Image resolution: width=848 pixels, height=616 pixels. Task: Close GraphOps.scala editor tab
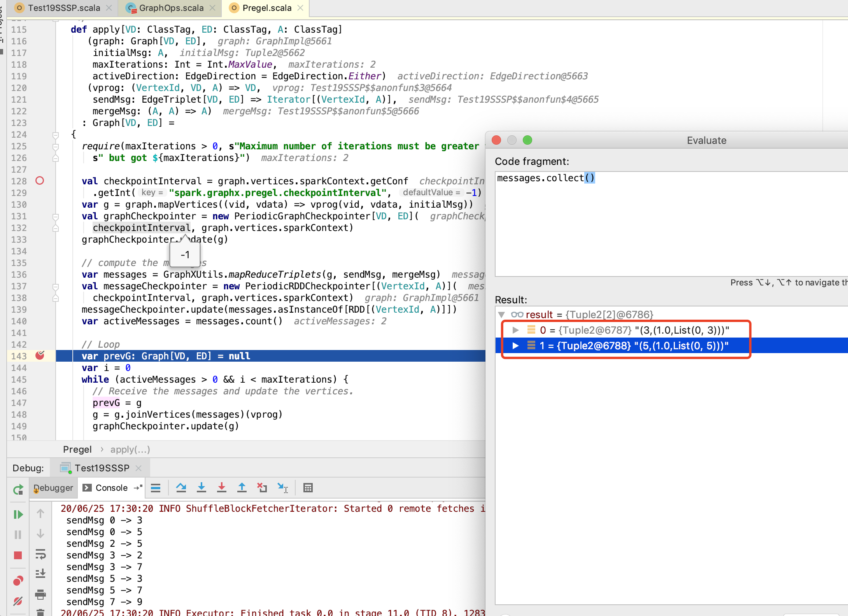click(212, 8)
